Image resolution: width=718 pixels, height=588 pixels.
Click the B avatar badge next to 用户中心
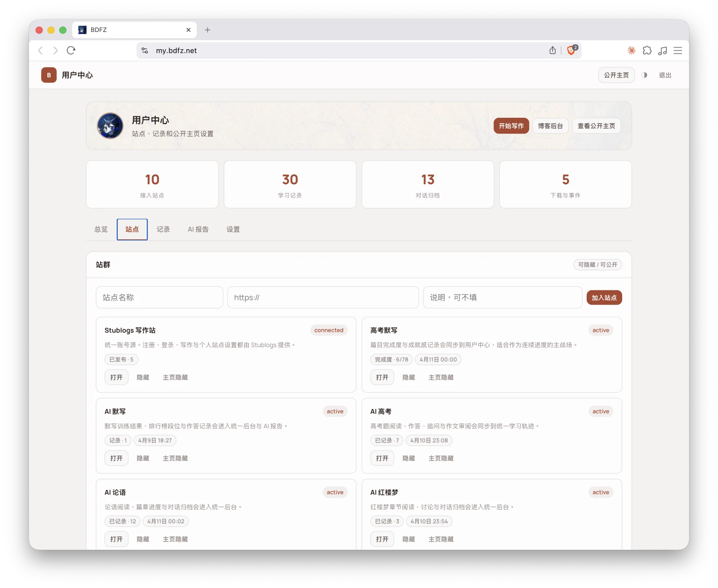pyautogui.click(x=48, y=75)
